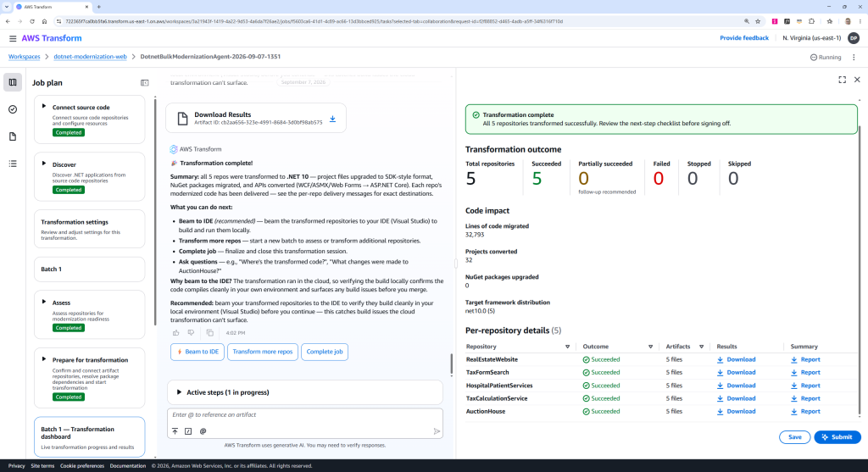Click the chat conversation scrollbar
The height and width of the screenshot is (472, 868).
[x=452, y=364]
